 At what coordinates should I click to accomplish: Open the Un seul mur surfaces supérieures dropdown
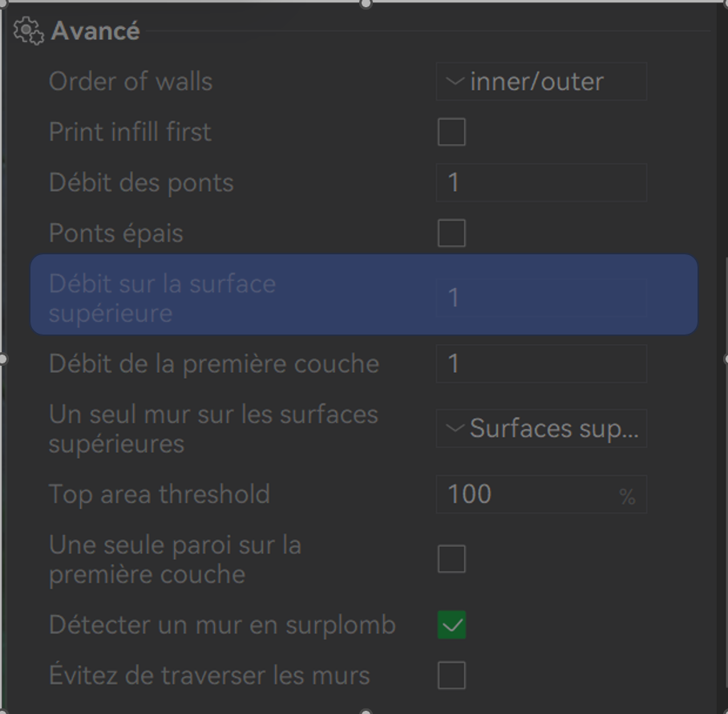coord(541,429)
